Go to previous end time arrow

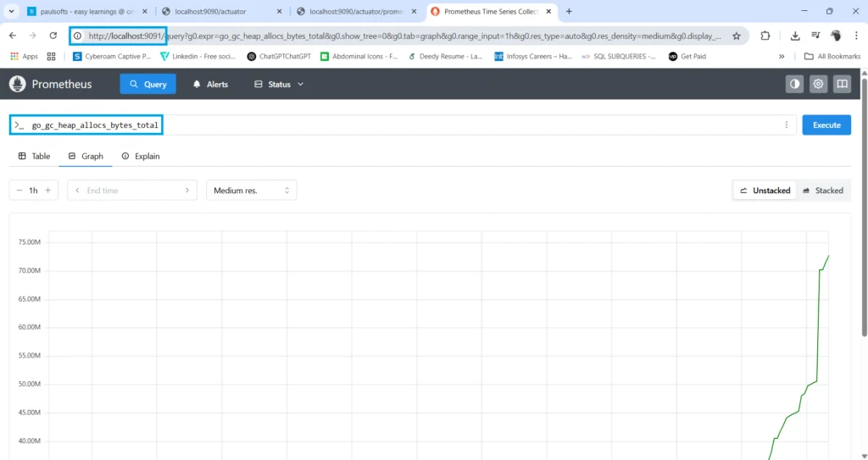click(77, 191)
